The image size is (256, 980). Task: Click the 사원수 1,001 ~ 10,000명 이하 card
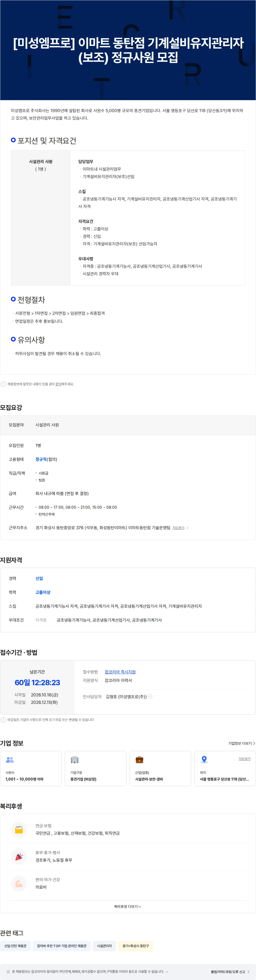tap(31, 769)
